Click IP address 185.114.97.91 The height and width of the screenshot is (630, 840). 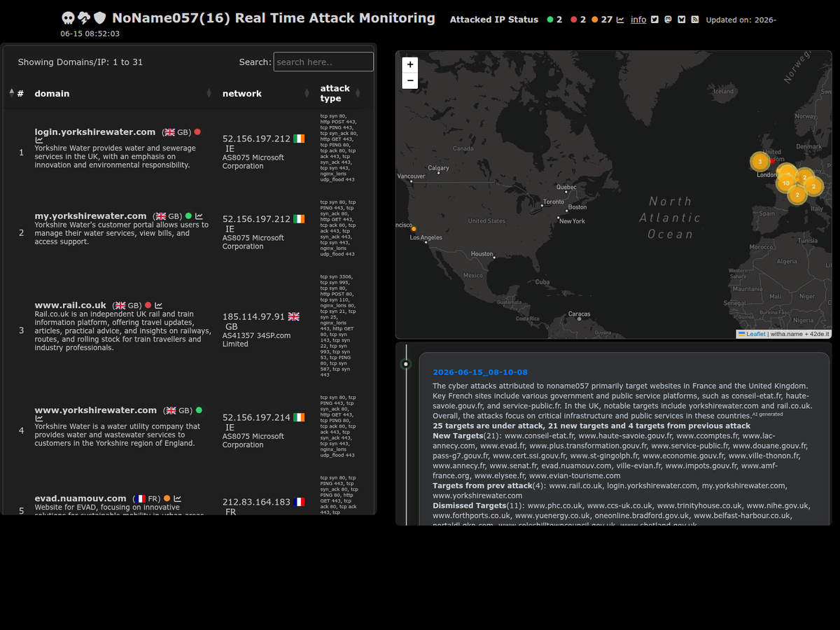click(253, 316)
